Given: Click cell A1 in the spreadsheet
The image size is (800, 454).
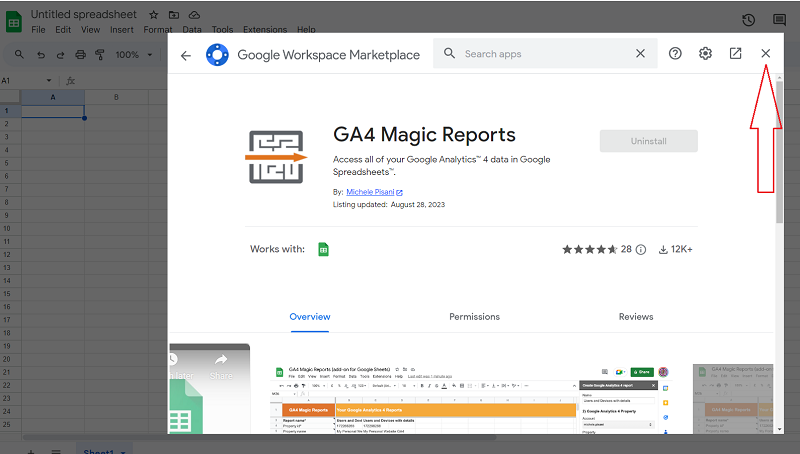Looking at the screenshot, I should pos(53,111).
